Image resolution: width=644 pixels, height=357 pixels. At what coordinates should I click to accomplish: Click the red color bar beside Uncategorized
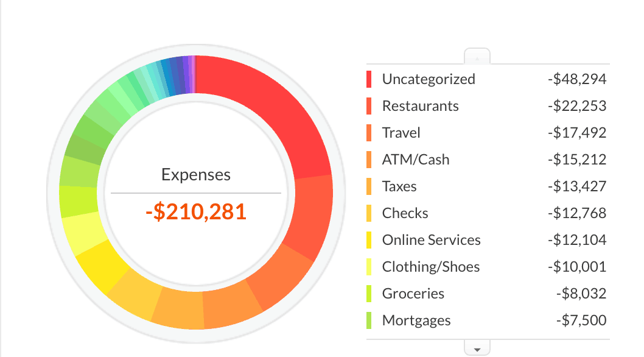(369, 79)
